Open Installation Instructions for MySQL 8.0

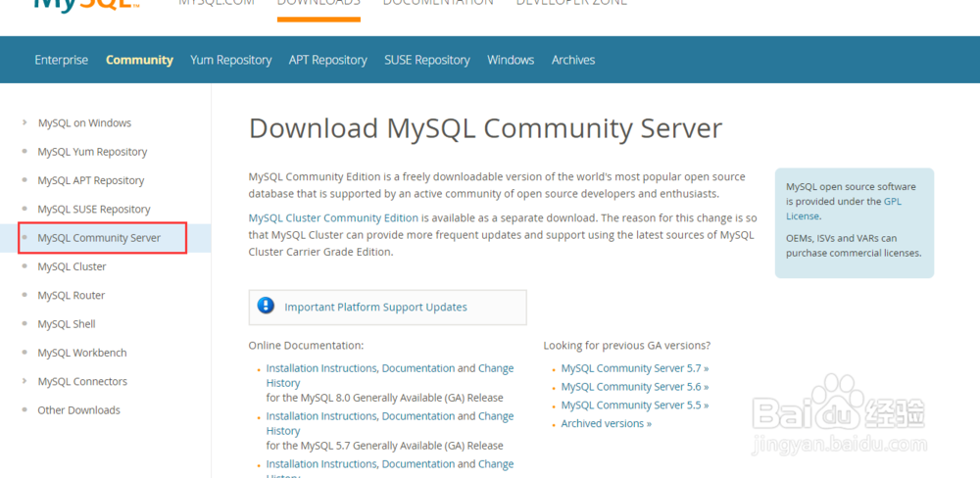pos(321,368)
